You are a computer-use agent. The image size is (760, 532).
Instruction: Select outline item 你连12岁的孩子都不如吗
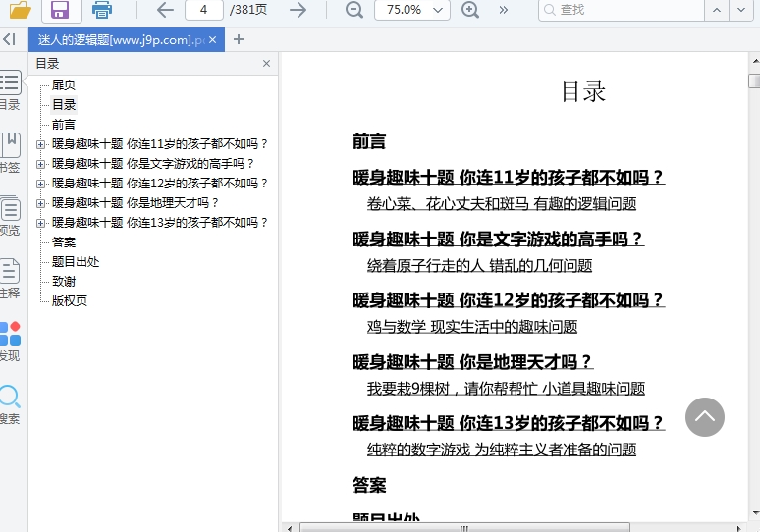[x=160, y=184]
